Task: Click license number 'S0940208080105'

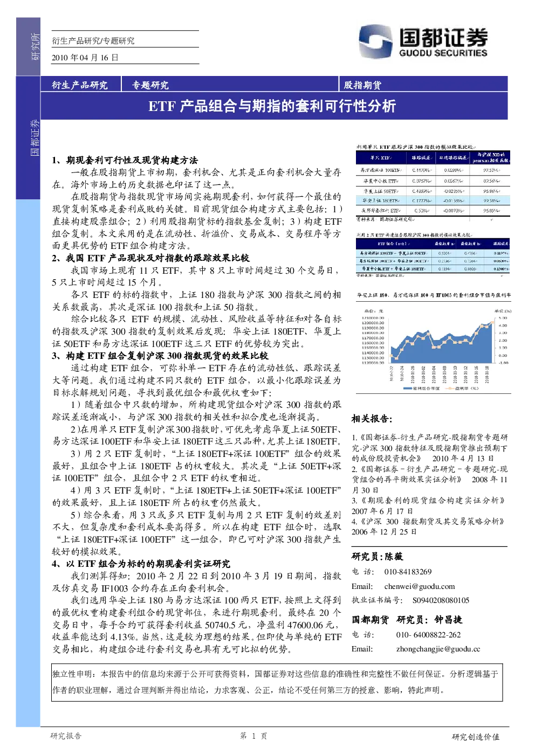Action: pos(441,600)
